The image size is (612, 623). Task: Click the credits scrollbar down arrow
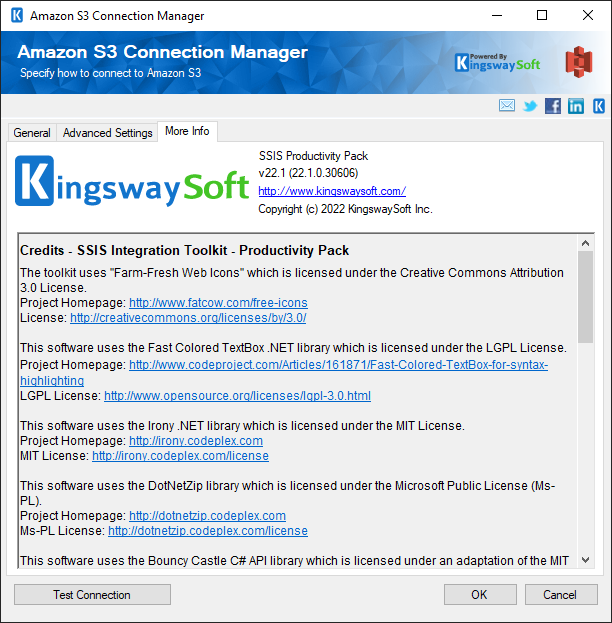pyautogui.click(x=585, y=560)
